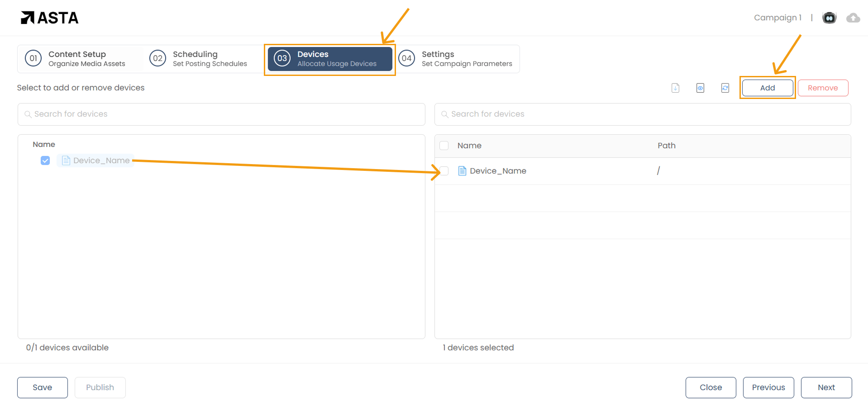Click the search magnifier in the right panel

tap(444, 114)
